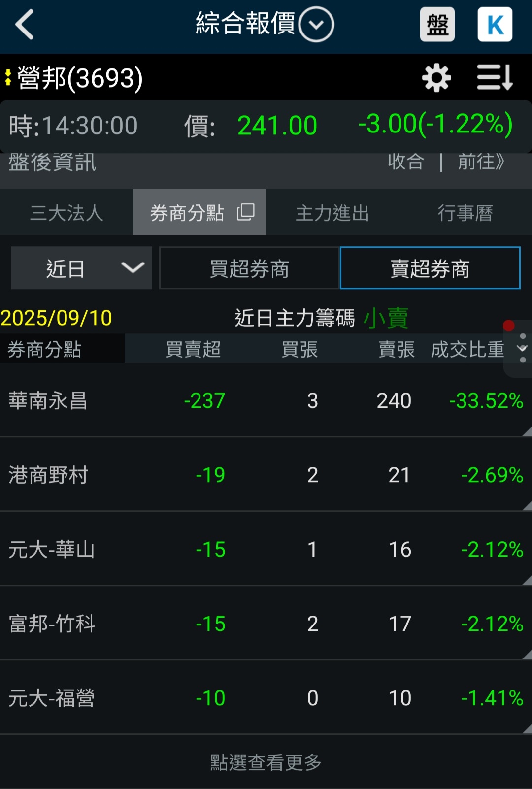The image size is (532, 789).
Task: Collapse section via 收合 link
Action: coord(406,162)
